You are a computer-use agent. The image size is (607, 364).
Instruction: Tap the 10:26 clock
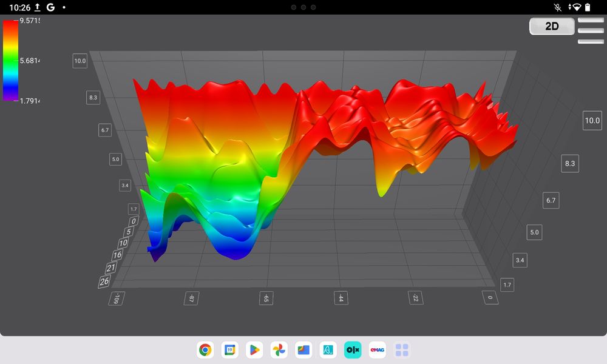point(20,7)
